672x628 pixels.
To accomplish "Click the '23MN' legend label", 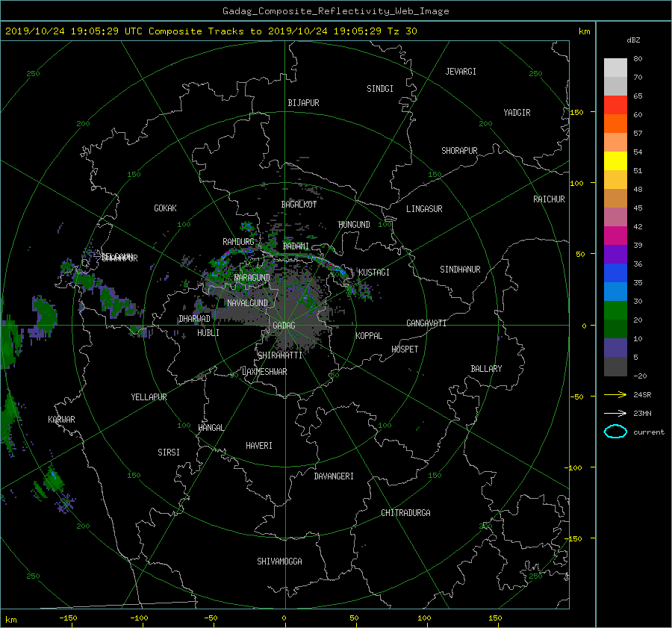I will point(642,413).
